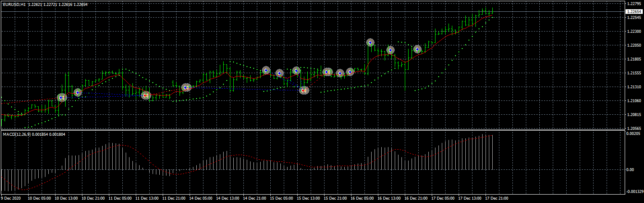The height and width of the screenshot is (203, 644).
Task: Click the 1.21805 price scale label
Action: 633,59
